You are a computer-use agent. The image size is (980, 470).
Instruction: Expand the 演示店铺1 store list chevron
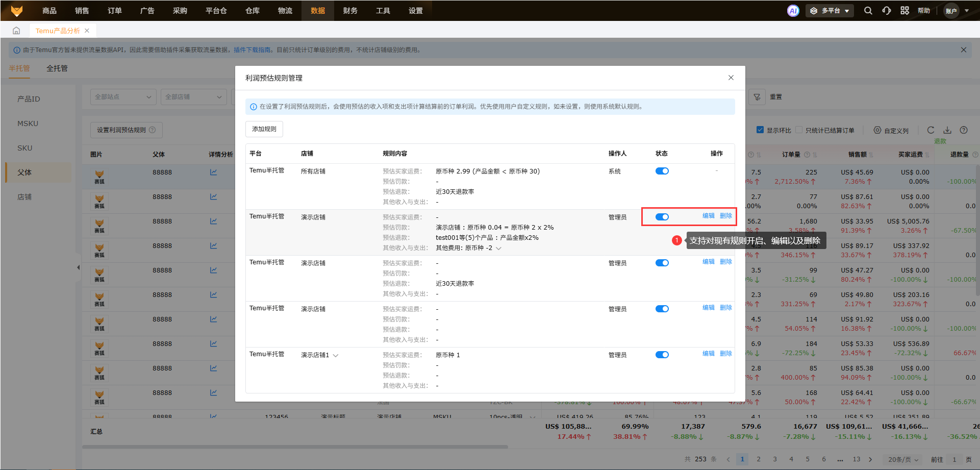(336, 356)
